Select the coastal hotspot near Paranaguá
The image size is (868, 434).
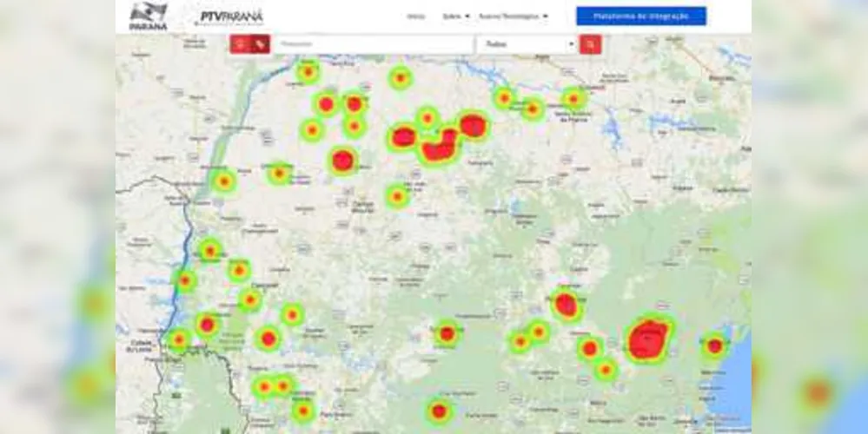point(715,346)
